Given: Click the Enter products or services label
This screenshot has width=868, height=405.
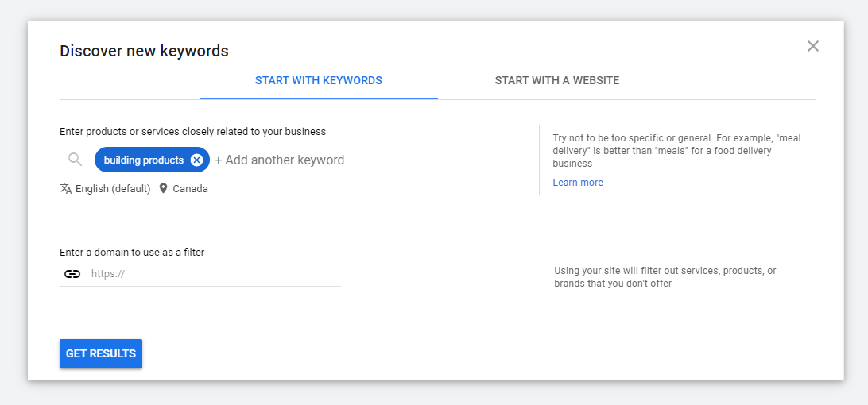Looking at the screenshot, I should 192,132.
